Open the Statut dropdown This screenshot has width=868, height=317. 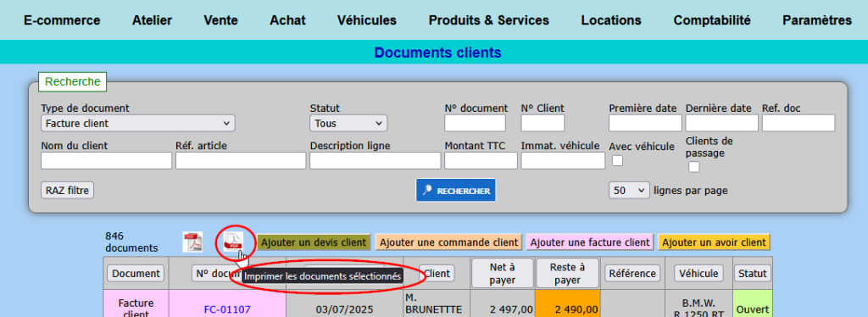tap(348, 123)
